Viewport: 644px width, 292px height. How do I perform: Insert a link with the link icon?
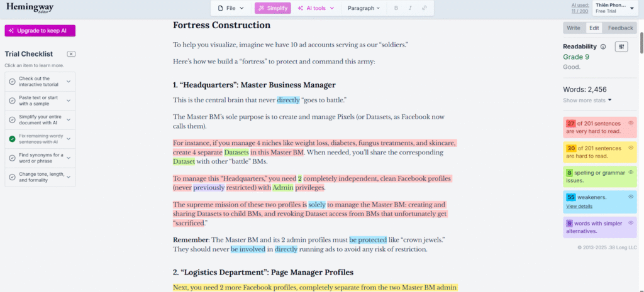click(x=425, y=8)
